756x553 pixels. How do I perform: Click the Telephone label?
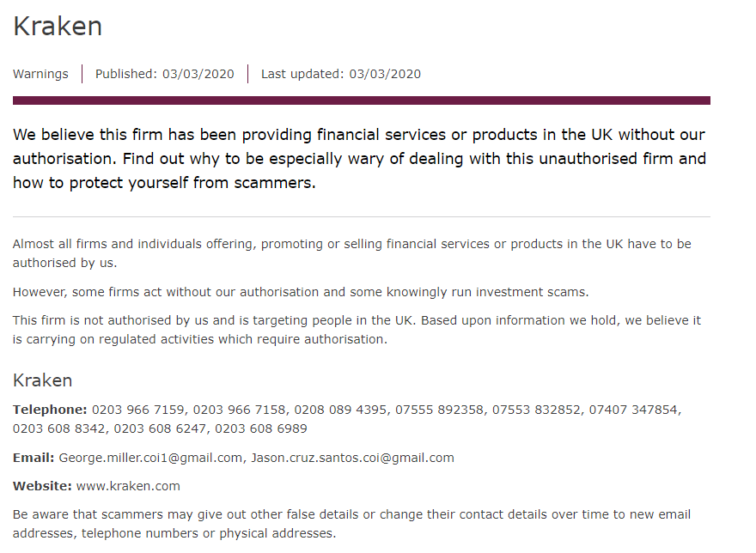coord(50,410)
